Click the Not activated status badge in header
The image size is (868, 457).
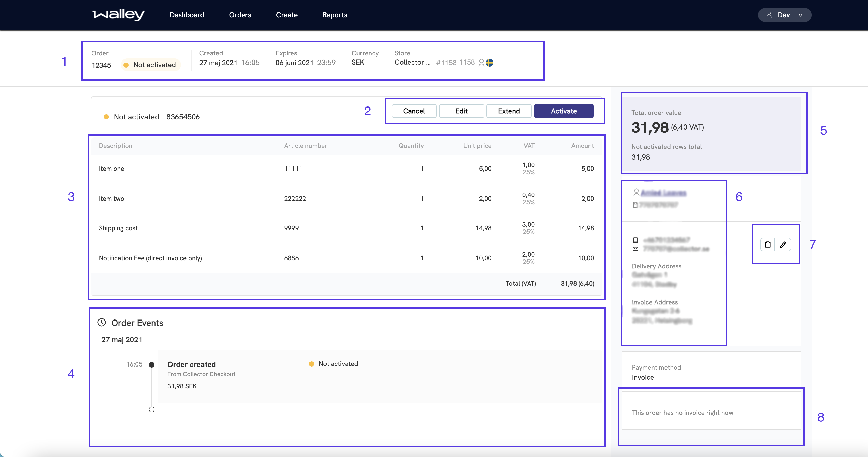coord(151,65)
